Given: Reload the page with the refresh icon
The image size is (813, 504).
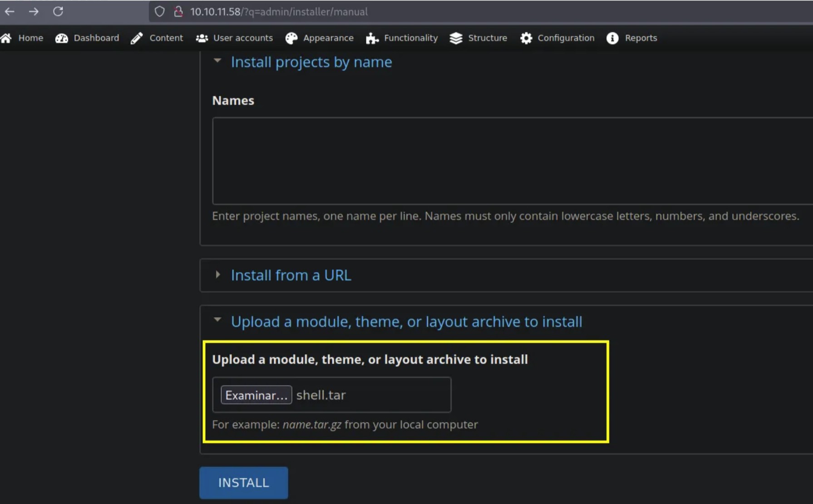Looking at the screenshot, I should tap(58, 11).
